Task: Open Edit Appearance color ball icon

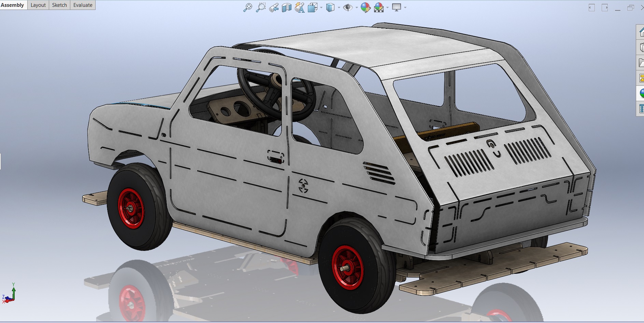Action: (x=366, y=8)
